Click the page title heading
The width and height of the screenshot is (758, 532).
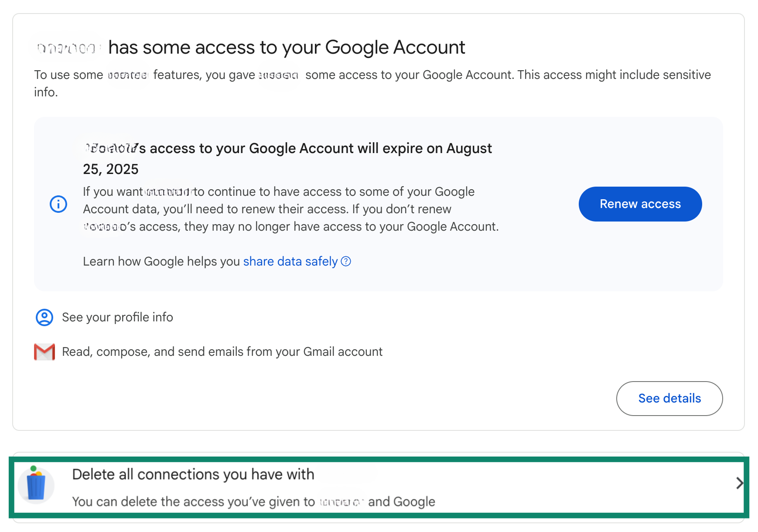click(x=251, y=47)
